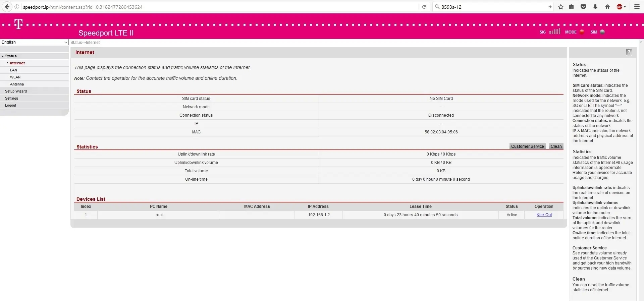Click the Kick Out link for robi
This screenshot has width=644, height=301.
[x=544, y=215]
